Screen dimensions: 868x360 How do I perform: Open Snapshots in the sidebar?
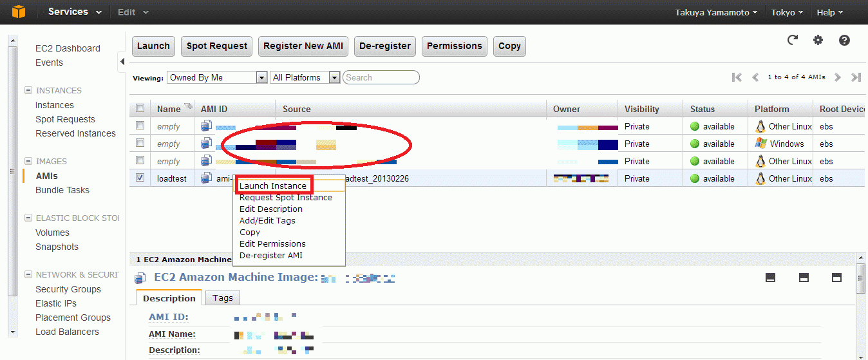click(57, 247)
